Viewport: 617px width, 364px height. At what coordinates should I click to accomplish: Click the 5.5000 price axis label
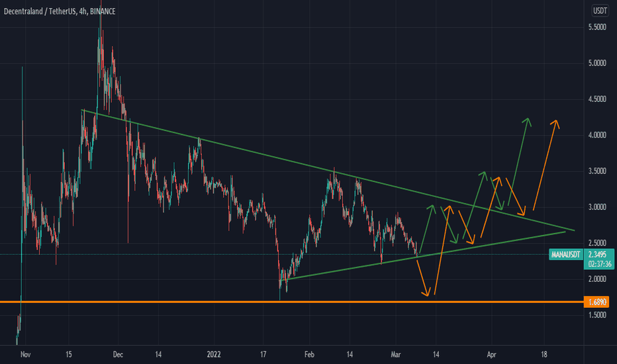(597, 27)
